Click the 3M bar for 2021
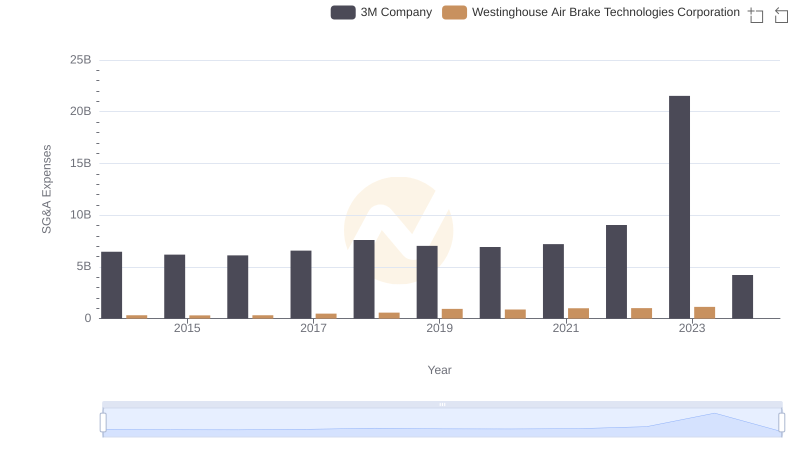The image size is (800, 461). (553, 281)
